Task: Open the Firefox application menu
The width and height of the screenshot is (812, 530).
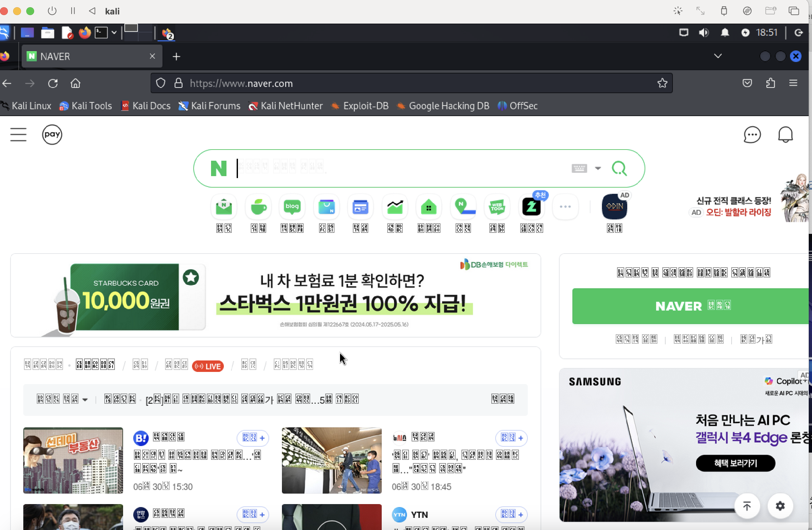Action: pyautogui.click(x=793, y=83)
